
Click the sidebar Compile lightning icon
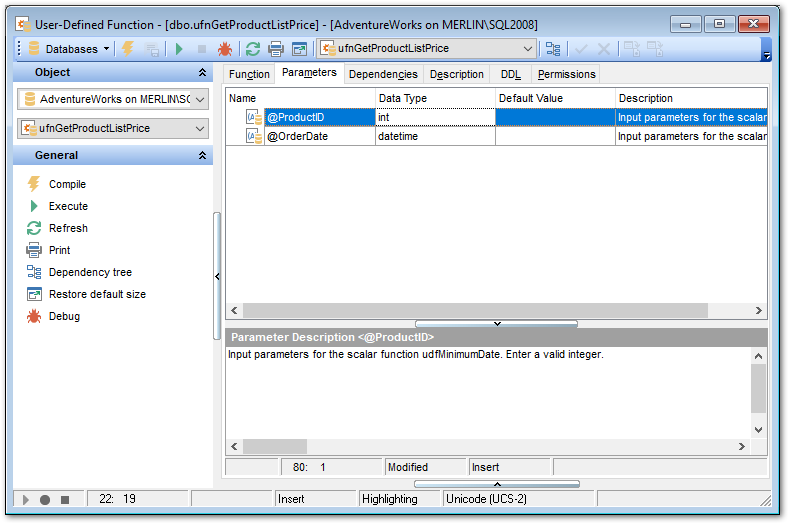[x=34, y=184]
